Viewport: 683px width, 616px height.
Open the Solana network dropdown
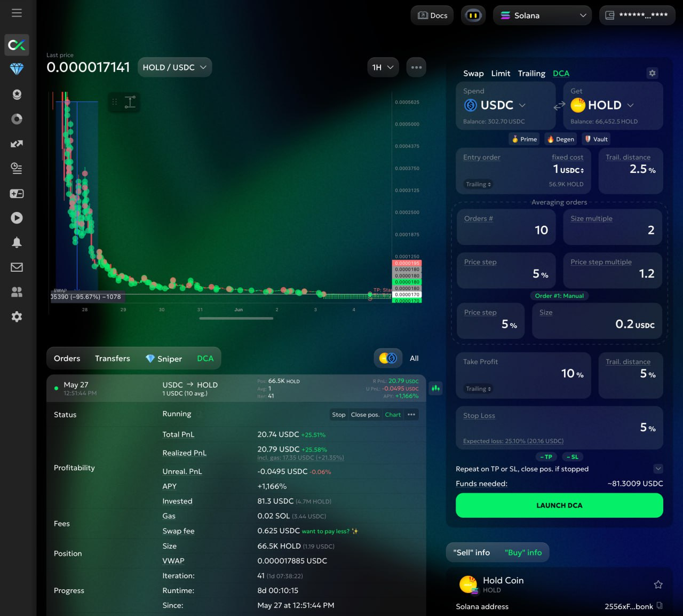(542, 15)
